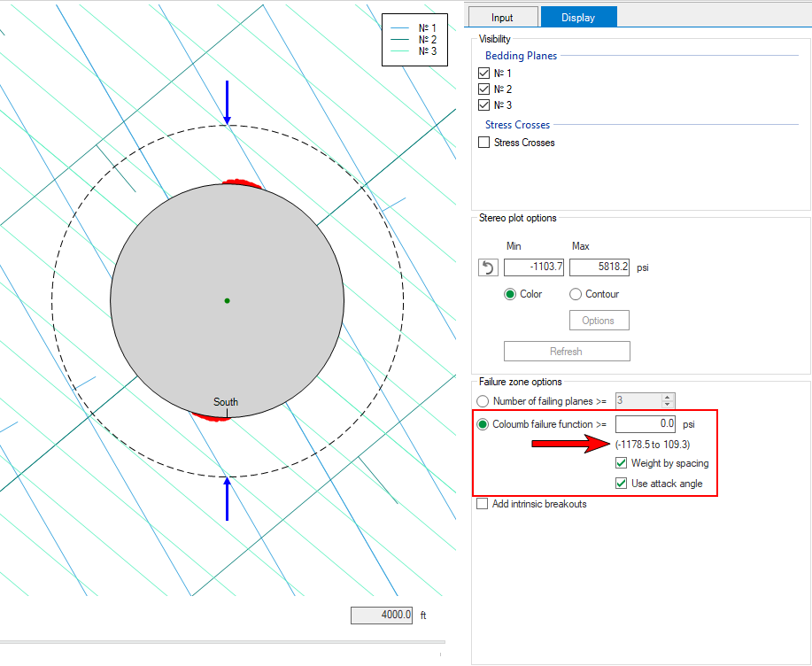The height and width of the screenshot is (666, 812).
Task: Uncheck Use attack angle
Action: pyautogui.click(x=622, y=484)
